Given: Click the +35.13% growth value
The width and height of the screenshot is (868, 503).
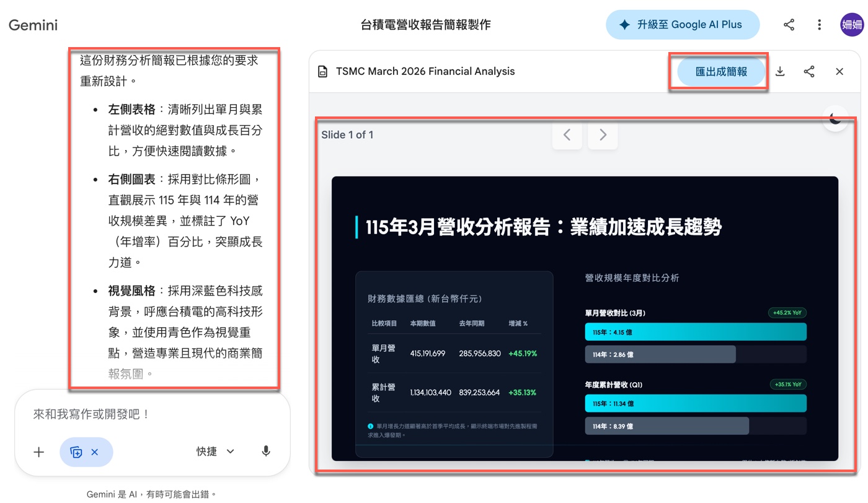Looking at the screenshot, I should (x=522, y=393).
